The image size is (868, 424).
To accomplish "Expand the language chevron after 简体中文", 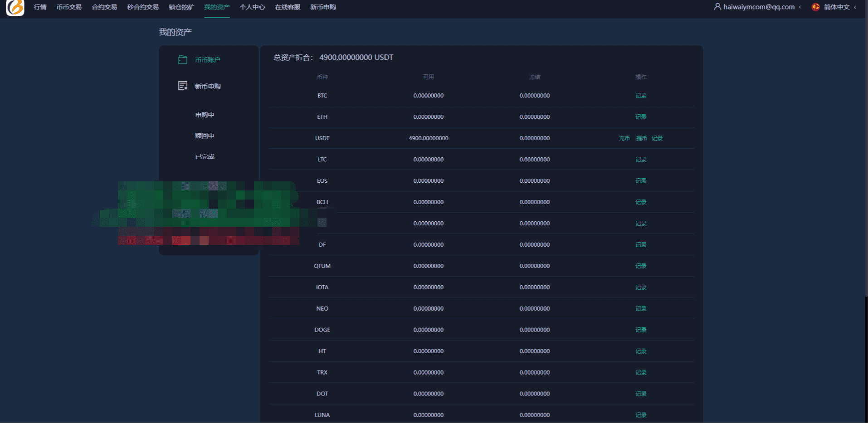I will pos(855,7).
